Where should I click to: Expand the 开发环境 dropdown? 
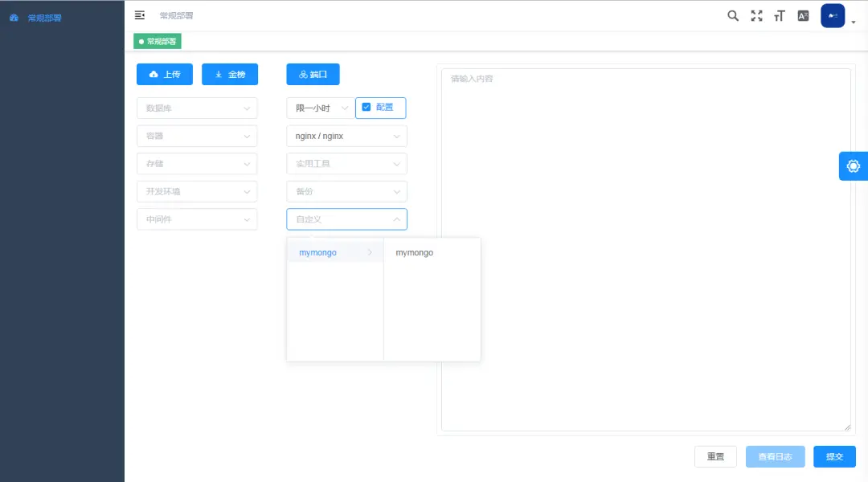(x=197, y=191)
